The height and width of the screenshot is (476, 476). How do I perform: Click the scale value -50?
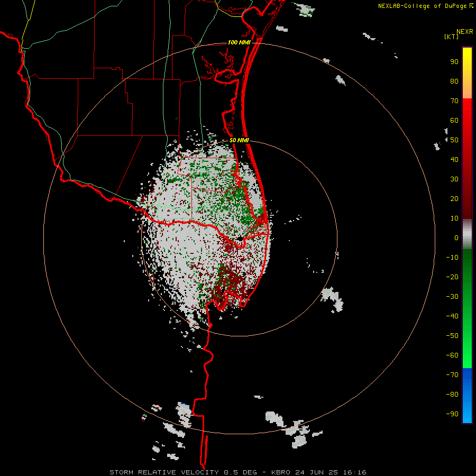[452, 336]
